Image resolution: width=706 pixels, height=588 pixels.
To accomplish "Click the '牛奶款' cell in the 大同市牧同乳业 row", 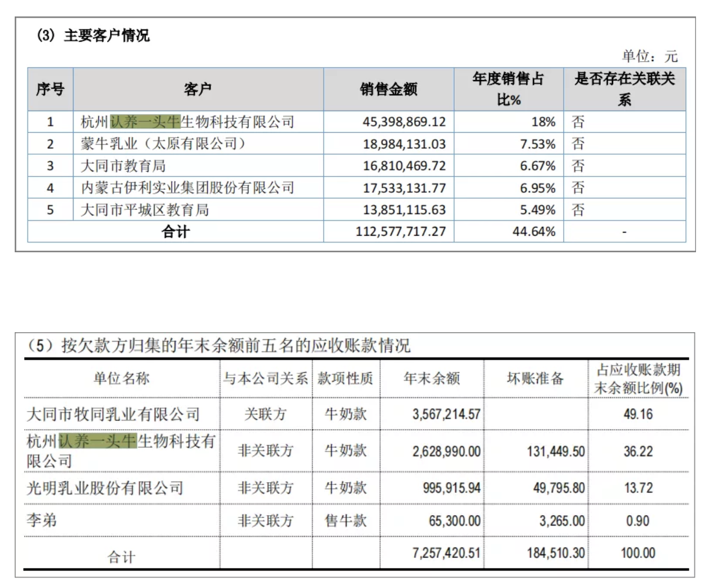I will coord(345,414).
